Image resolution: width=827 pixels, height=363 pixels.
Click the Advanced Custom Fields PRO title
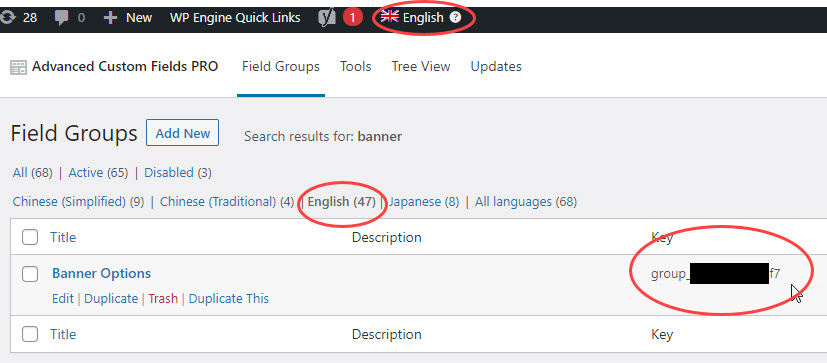point(125,66)
